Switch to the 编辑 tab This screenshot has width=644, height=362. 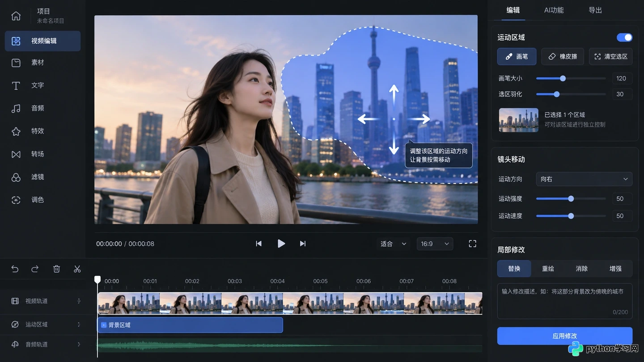click(513, 10)
